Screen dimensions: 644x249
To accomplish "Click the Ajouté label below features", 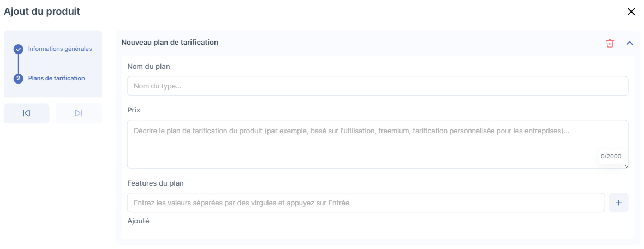I will pyautogui.click(x=138, y=221).
